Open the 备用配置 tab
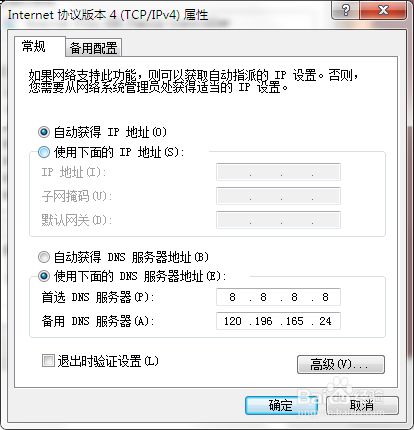Screen dimensions: 414x430 (x=93, y=48)
